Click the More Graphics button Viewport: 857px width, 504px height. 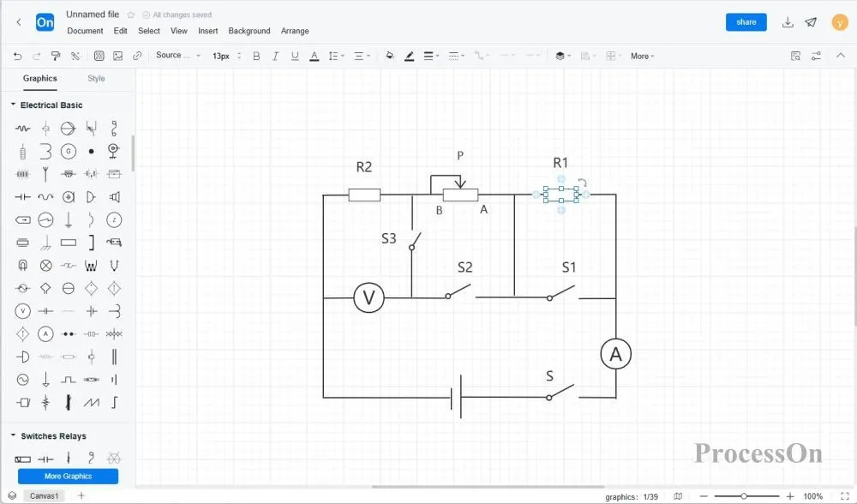click(x=68, y=476)
